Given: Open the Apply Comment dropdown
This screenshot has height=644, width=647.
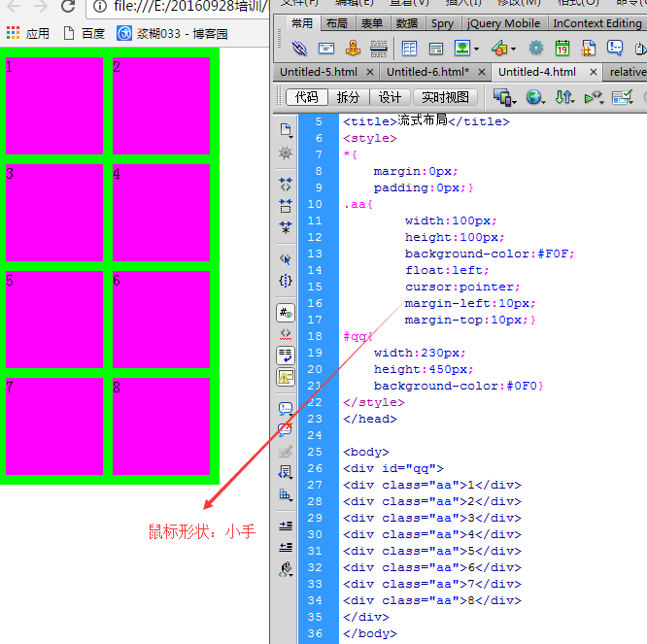Looking at the screenshot, I should [x=285, y=408].
